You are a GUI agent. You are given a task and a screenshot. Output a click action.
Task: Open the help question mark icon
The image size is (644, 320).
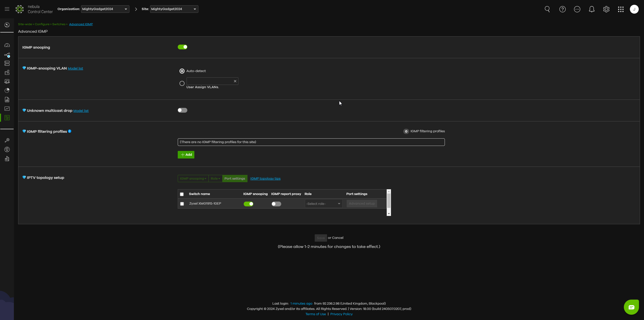tap(562, 9)
